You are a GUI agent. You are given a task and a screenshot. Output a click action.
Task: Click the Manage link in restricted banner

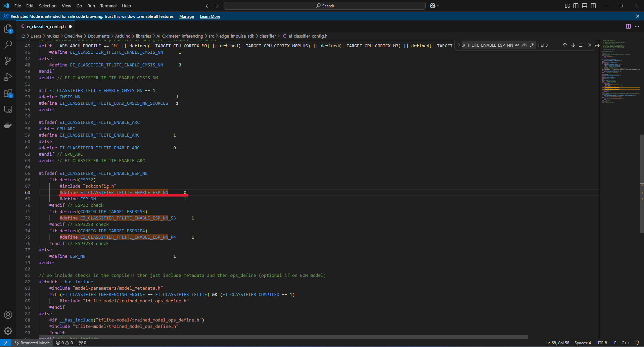click(x=186, y=16)
